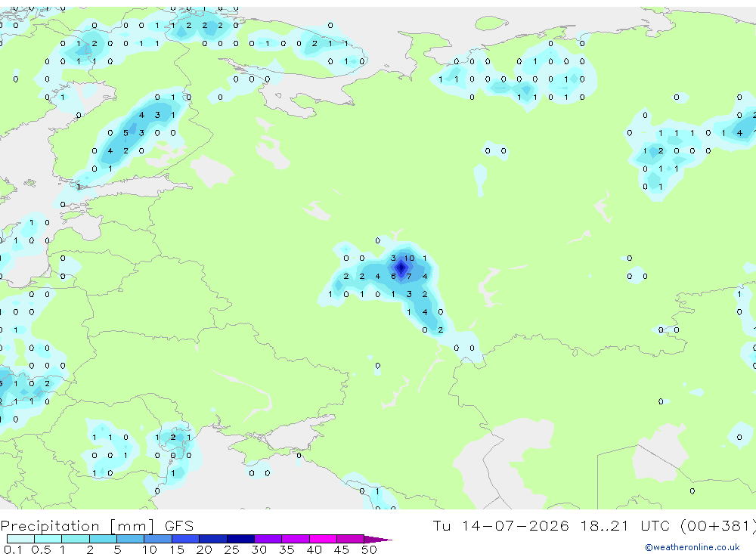The image size is (756, 554).
Task: Click the '2' label under the color scale
Action: [90, 549]
